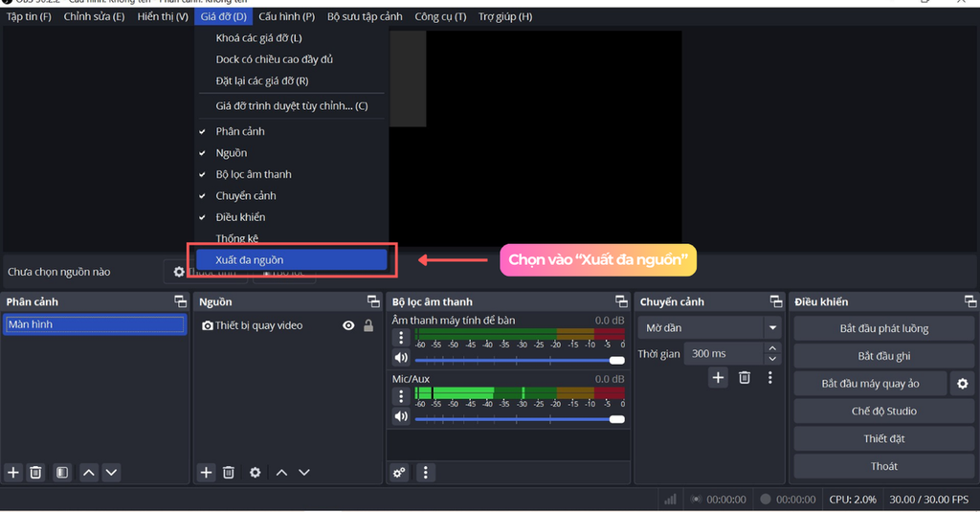Screen dimensions: 980x512
Task: Open Cấu hình (P) menu
Action: 287,17
